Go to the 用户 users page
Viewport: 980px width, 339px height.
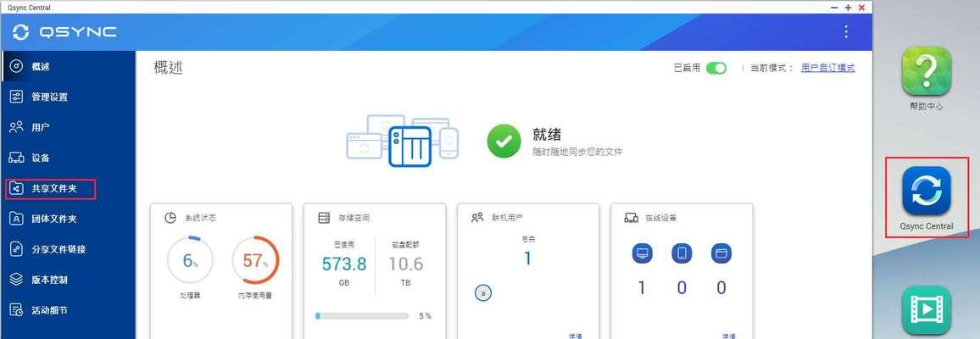click(x=68, y=127)
